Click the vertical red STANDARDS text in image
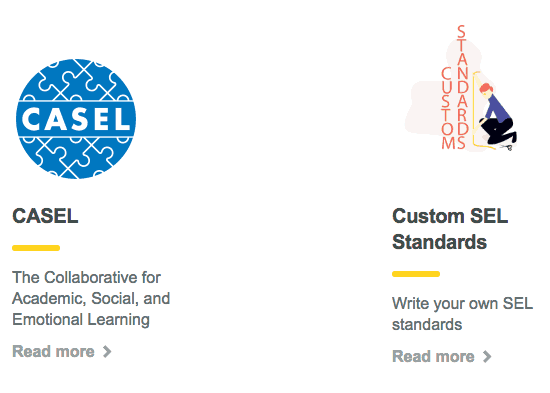 tap(462, 87)
